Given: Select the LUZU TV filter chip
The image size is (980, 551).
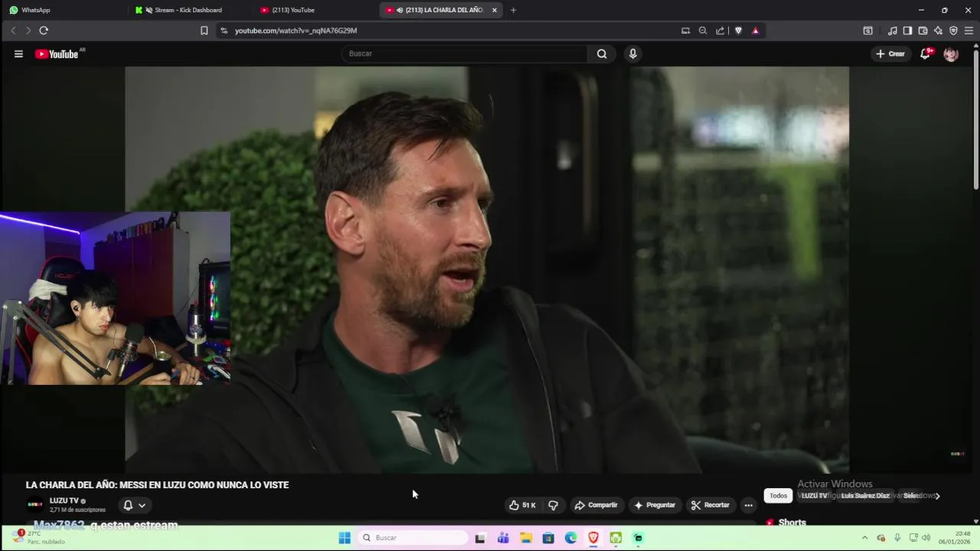Looking at the screenshot, I should pyautogui.click(x=815, y=496).
